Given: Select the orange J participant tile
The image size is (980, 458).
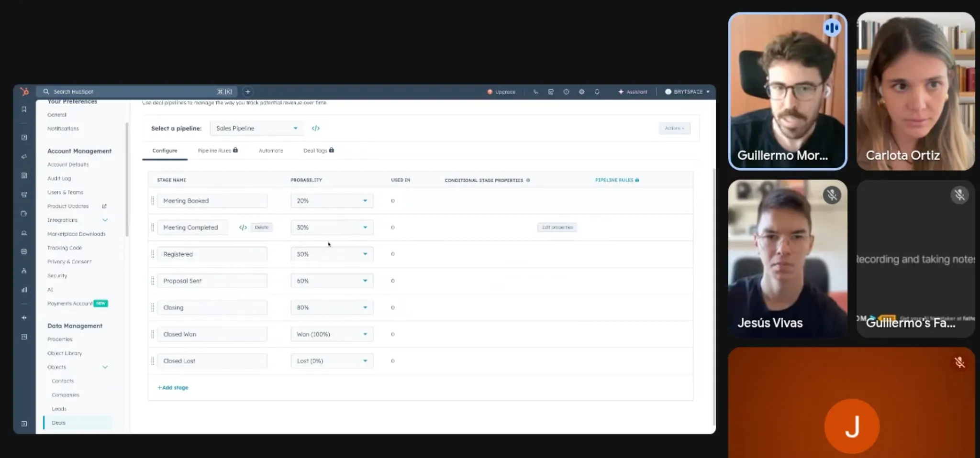Looking at the screenshot, I should (x=852, y=403).
